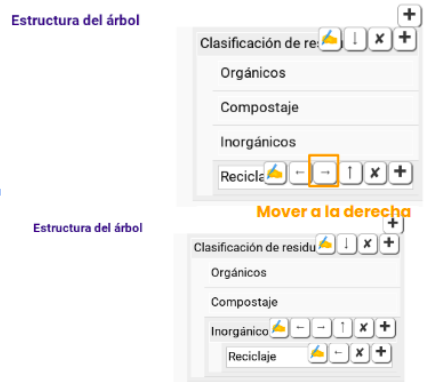Select Compostaje item in the upper tree
Image resolution: width=435 pixels, height=382 pixels.
click(x=315, y=108)
